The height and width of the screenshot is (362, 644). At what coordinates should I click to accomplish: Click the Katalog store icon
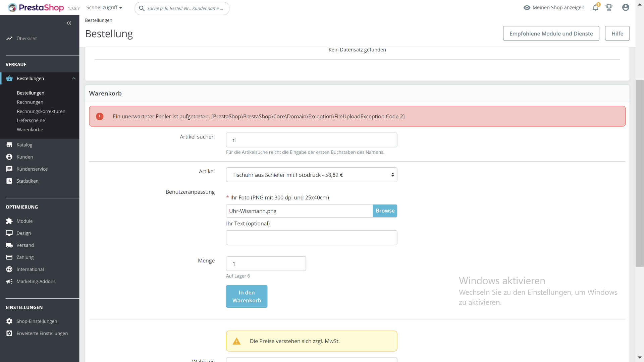(x=9, y=145)
